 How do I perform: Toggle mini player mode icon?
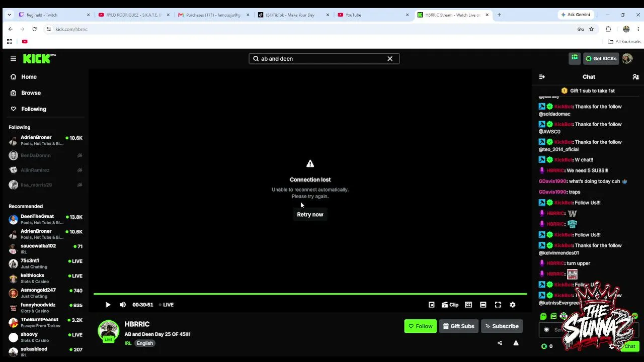pyautogui.click(x=431, y=305)
